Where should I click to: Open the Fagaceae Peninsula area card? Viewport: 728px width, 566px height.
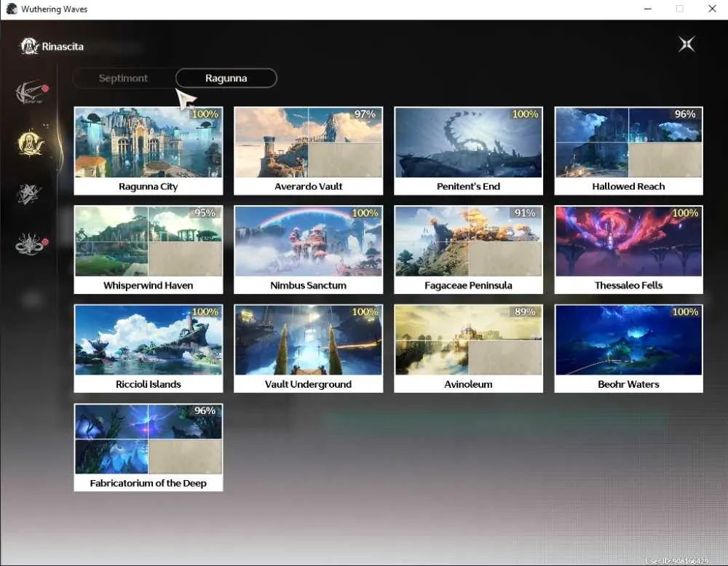coord(468,250)
